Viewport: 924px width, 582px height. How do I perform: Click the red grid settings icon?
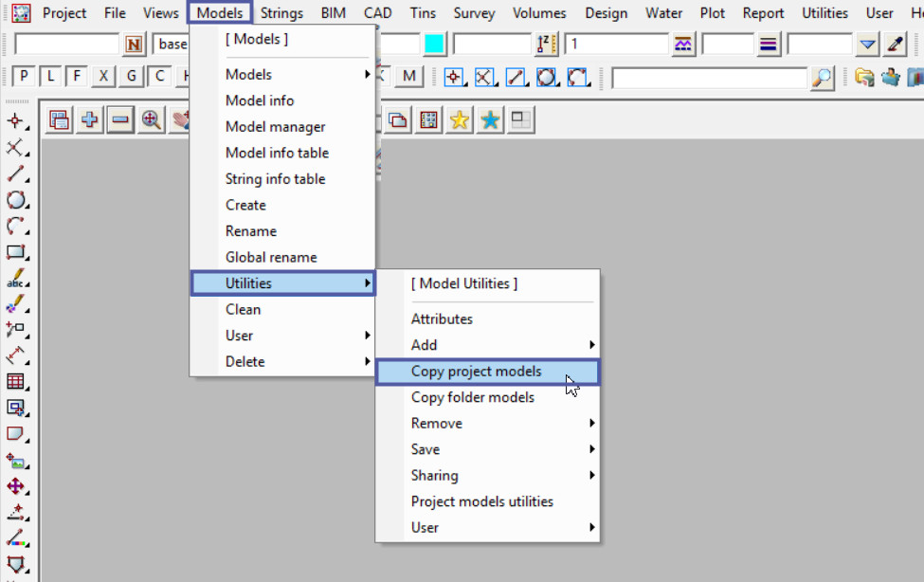(x=429, y=120)
